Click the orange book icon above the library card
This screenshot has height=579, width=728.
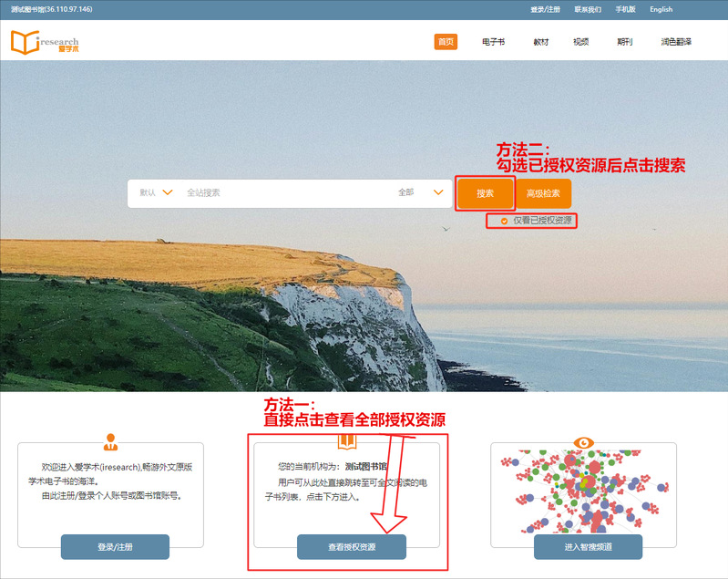(347, 442)
